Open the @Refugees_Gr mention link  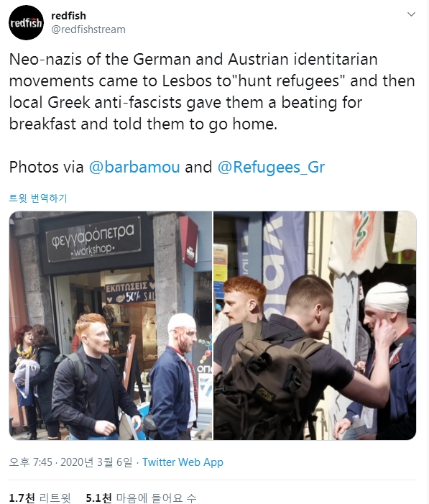pyautogui.click(x=271, y=167)
